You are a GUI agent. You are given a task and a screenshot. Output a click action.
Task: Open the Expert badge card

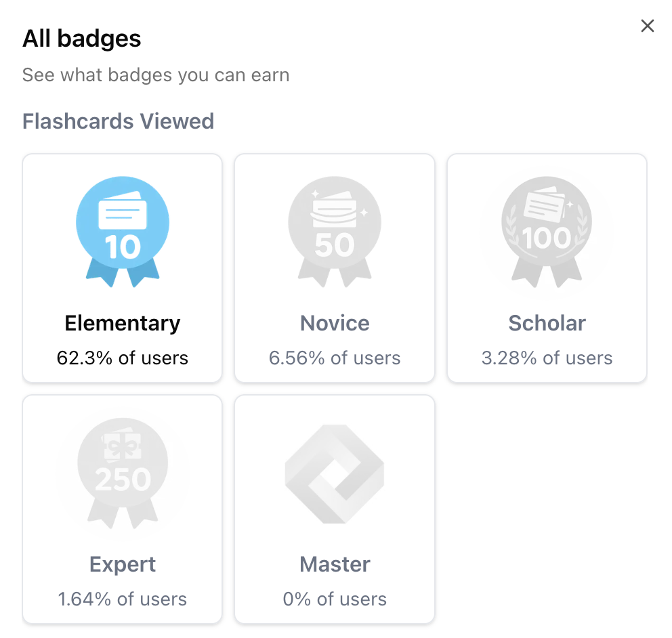(x=122, y=509)
